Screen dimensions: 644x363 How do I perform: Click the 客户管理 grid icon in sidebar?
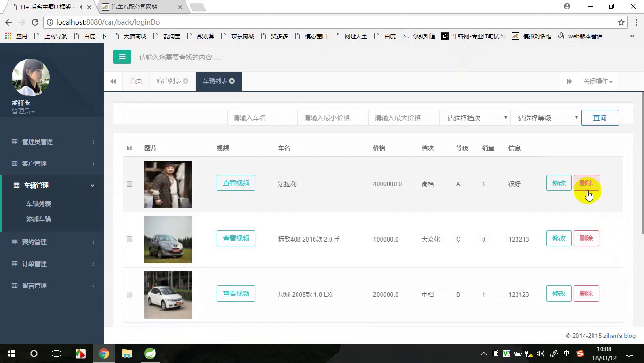point(15,164)
